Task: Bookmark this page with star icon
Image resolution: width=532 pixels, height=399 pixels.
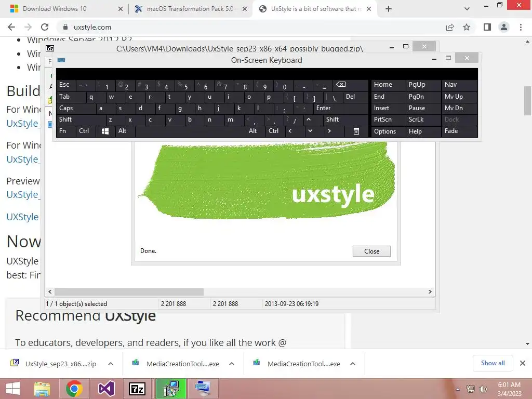Action: 467,27
